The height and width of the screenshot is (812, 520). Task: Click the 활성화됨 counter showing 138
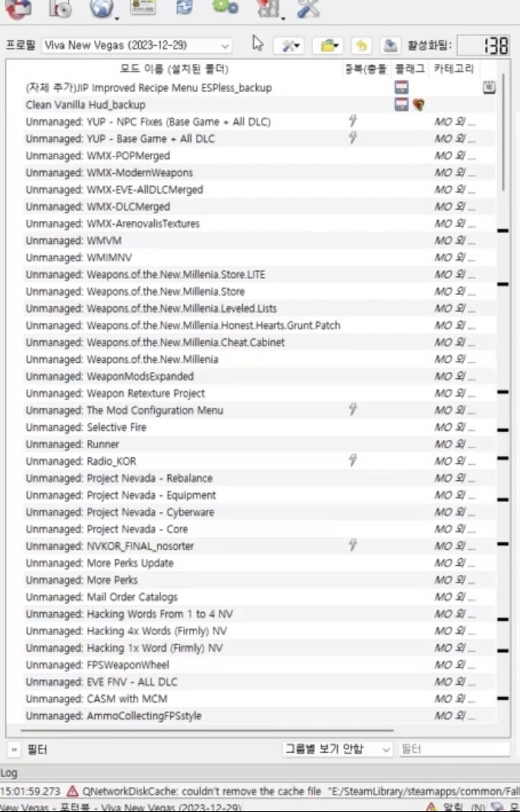coord(485,46)
